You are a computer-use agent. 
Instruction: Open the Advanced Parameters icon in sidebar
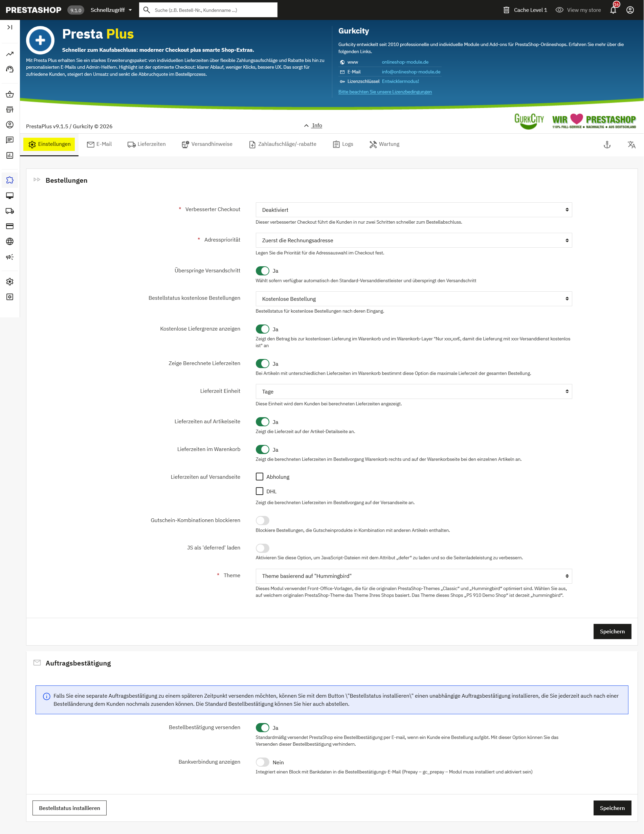pyautogui.click(x=10, y=297)
